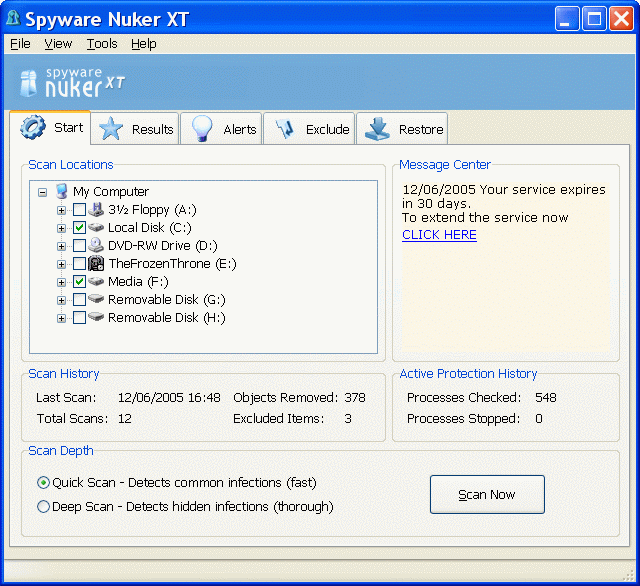The height and width of the screenshot is (586, 640).
Task: Click the DVD-RW Drive D: disc icon
Action: click(96, 245)
